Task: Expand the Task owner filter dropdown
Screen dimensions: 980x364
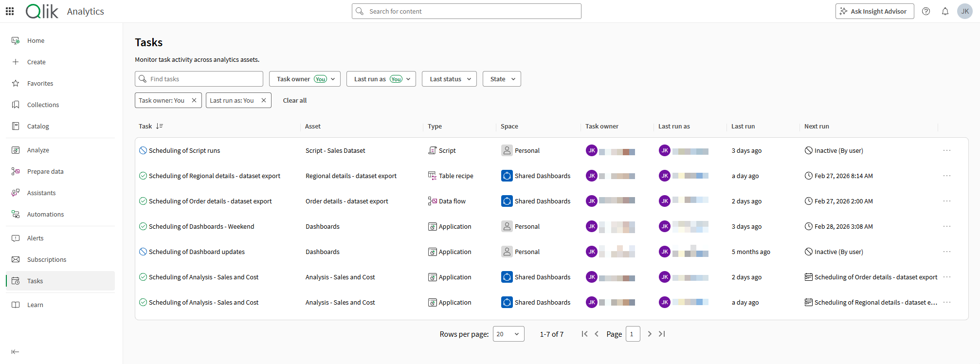Action: tap(305, 79)
